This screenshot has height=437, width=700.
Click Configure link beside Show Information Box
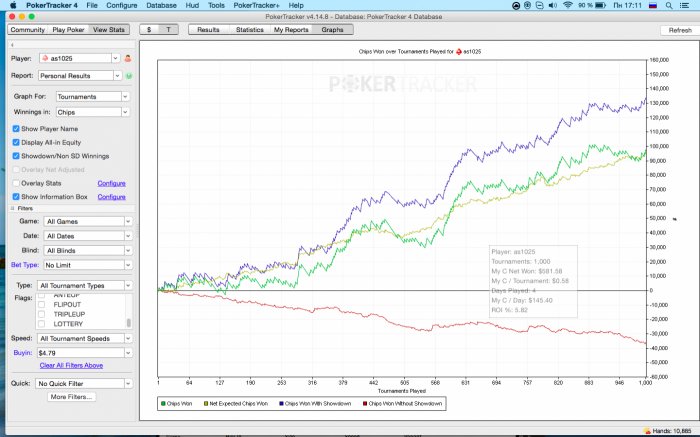pyautogui.click(x=112, y=196)
